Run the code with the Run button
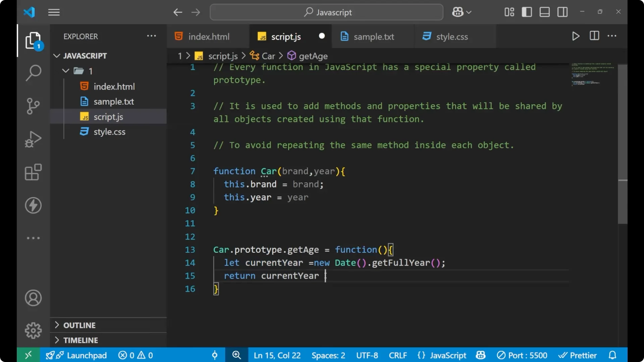 click(576, 36)
